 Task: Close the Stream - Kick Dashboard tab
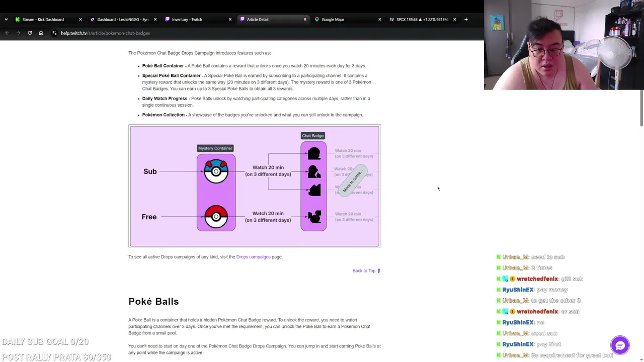[80, 20]
